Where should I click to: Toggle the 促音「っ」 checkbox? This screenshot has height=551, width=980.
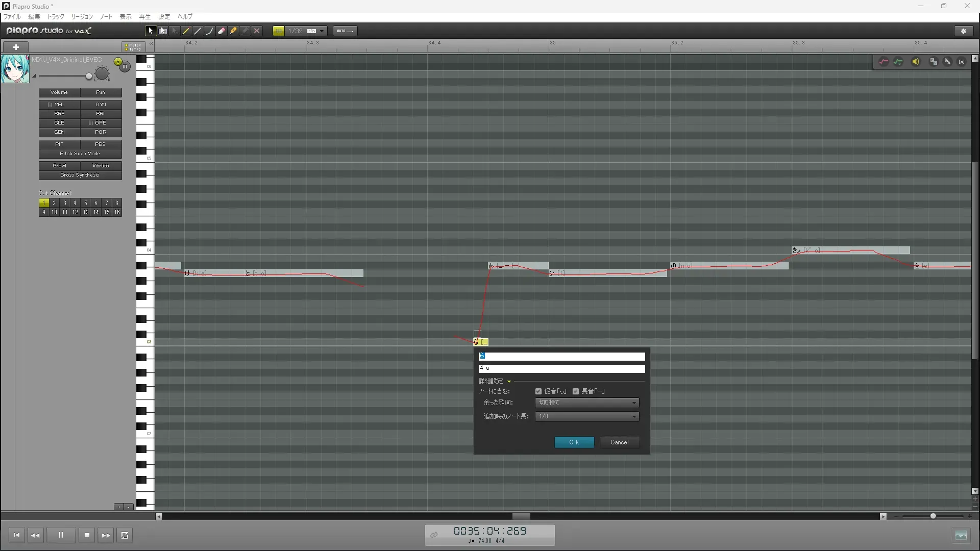click(538, 391)
